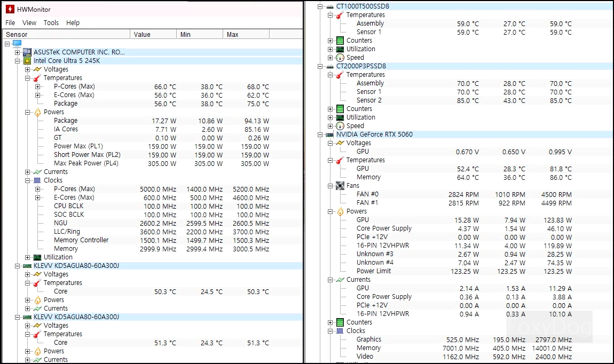Expand the CPU Utilization node

coord(27,257)
